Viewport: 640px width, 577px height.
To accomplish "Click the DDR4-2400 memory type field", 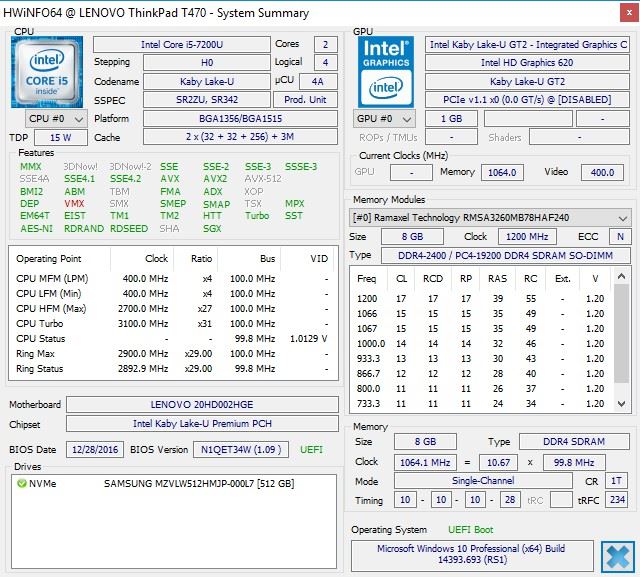I will click(x=506, y=255).
